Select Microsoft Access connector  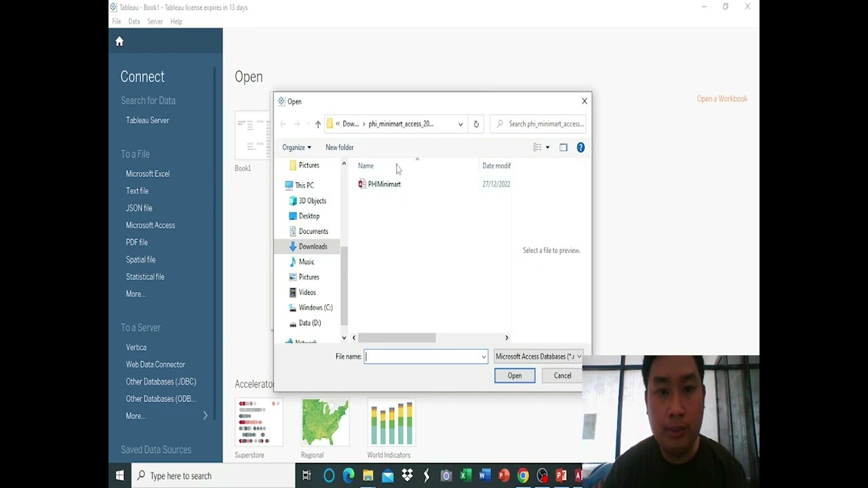pos(150,225)
